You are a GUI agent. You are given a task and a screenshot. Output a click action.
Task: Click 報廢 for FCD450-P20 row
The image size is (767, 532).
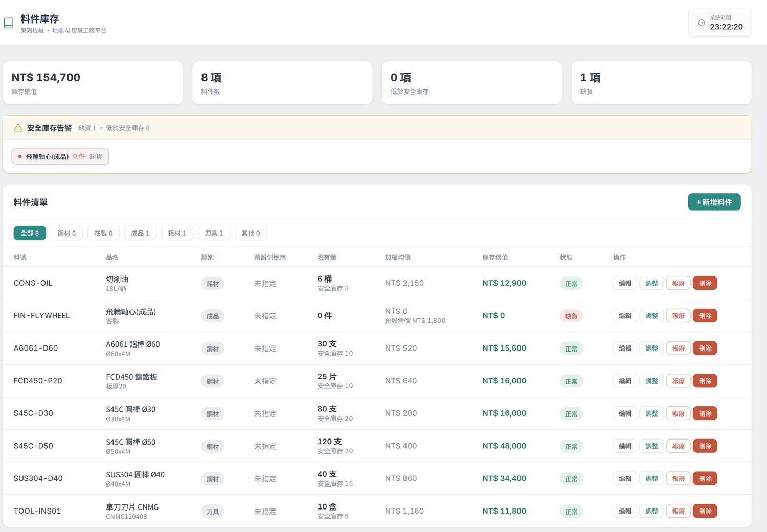pyautogui.click(x=678, y=381)
